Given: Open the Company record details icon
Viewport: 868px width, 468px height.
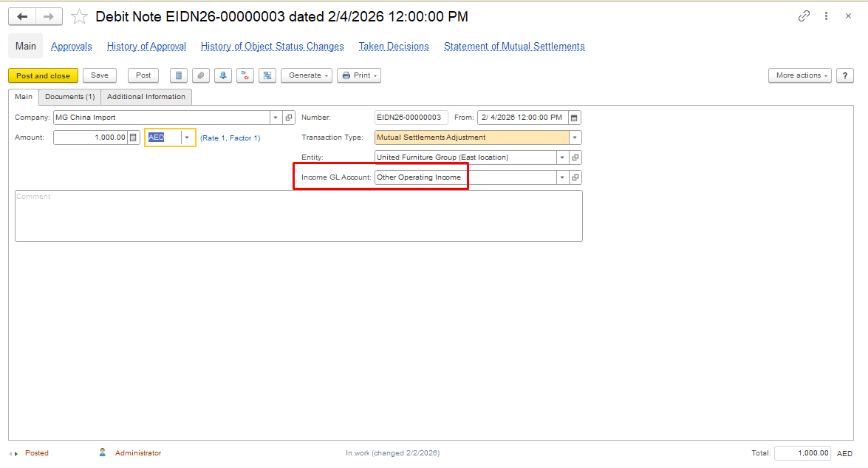Looking at the screenshot, I should [289, 118].
